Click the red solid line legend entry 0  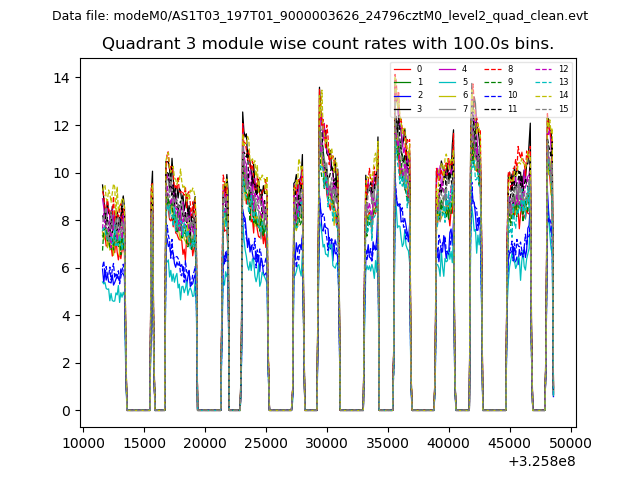tap(409, 69)
